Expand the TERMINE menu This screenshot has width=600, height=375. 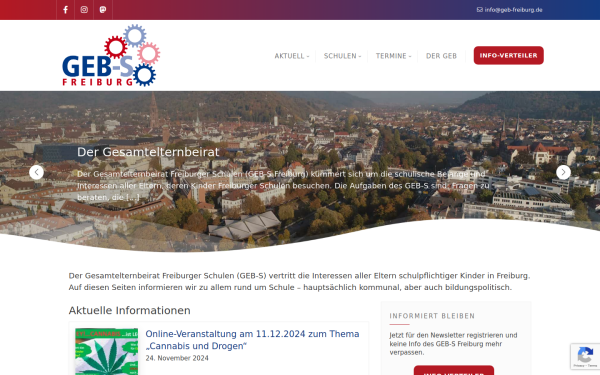click(393, 56)
